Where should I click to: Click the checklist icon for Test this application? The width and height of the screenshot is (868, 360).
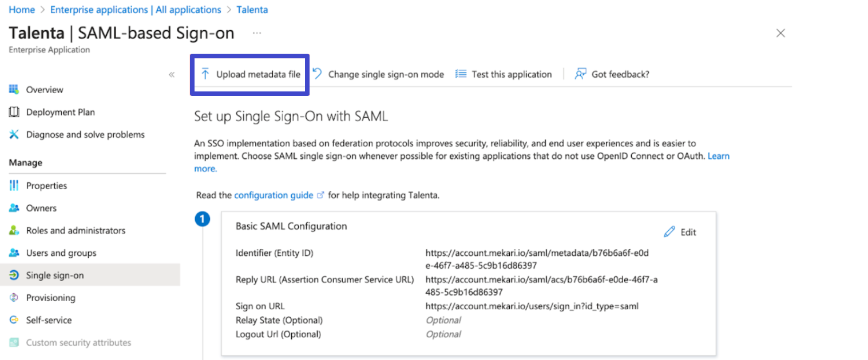click(x=461, y=74)
